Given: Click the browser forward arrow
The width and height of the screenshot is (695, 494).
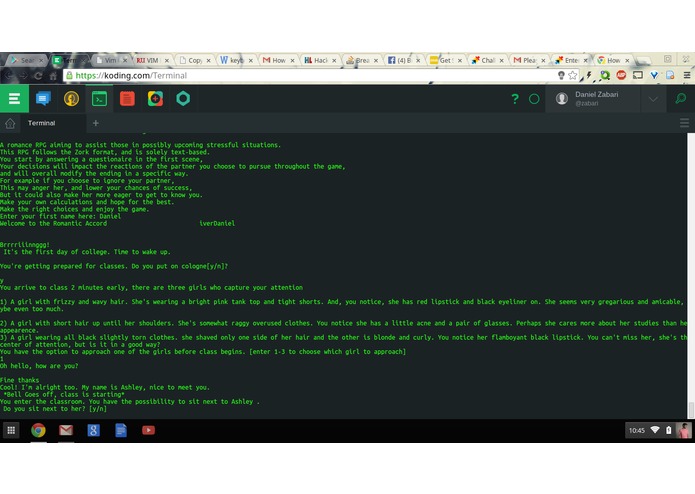Looking at the screenshot, I should click(x=23, y=76).
